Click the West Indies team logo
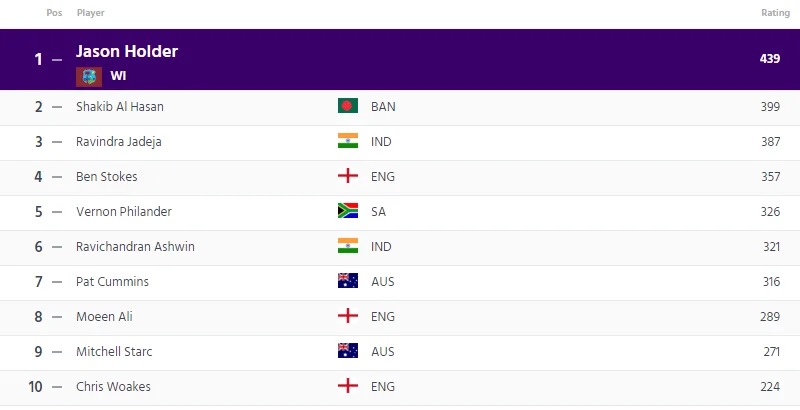800x410 pixels. coord(89,76)
